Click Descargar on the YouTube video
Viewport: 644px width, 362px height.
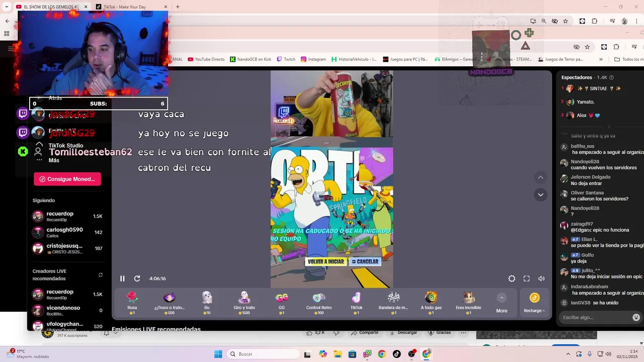click(404, 332)
